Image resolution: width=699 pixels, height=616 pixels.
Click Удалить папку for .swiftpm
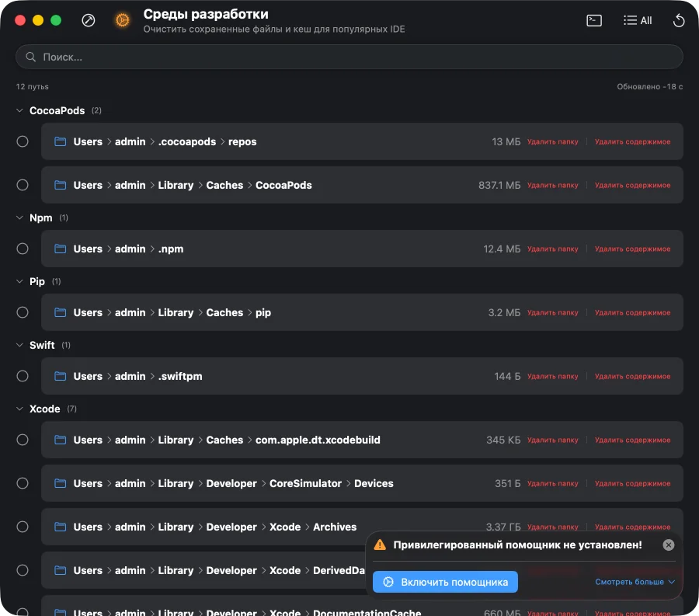click(553, 376)
